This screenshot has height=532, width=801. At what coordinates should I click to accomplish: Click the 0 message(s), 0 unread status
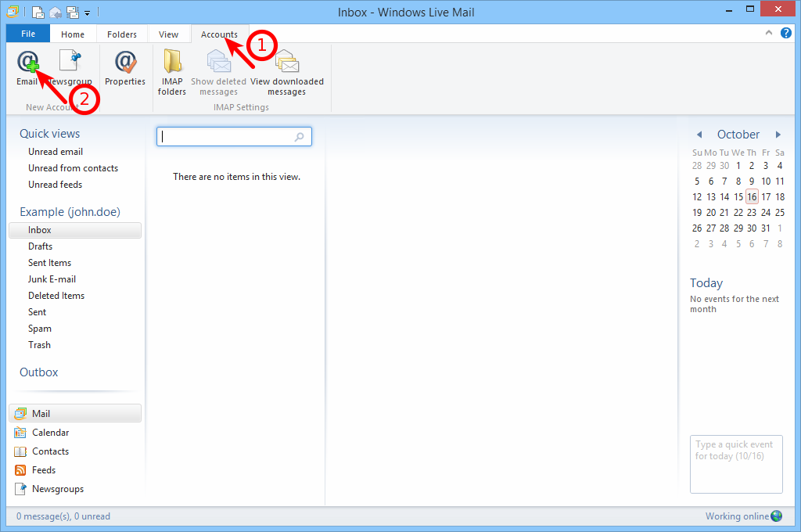[63, 516]
